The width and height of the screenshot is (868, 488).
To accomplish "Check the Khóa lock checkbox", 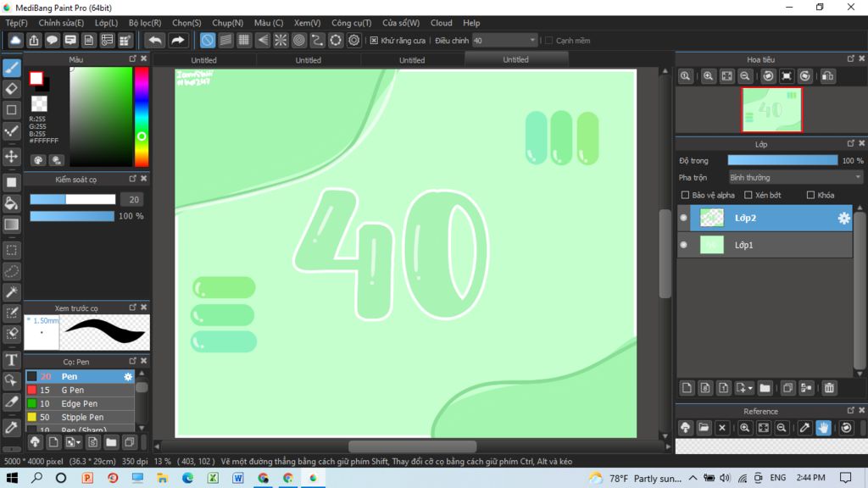I will click(810, 196).
